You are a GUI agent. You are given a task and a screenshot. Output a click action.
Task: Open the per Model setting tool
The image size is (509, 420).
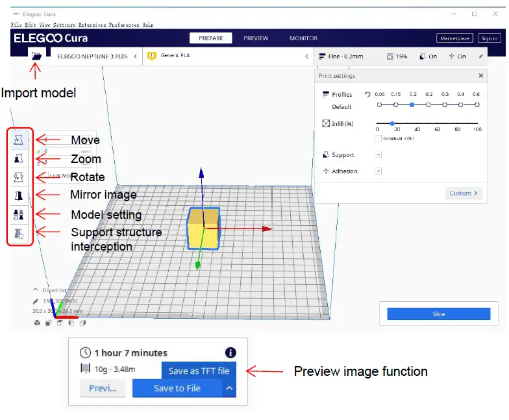tap(18, 215)
